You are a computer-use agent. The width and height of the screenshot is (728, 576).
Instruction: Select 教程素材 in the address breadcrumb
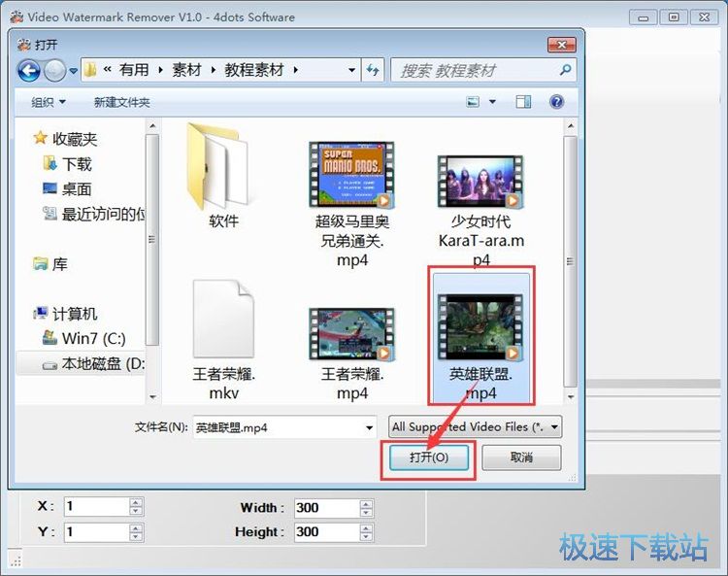click(254, 70)
